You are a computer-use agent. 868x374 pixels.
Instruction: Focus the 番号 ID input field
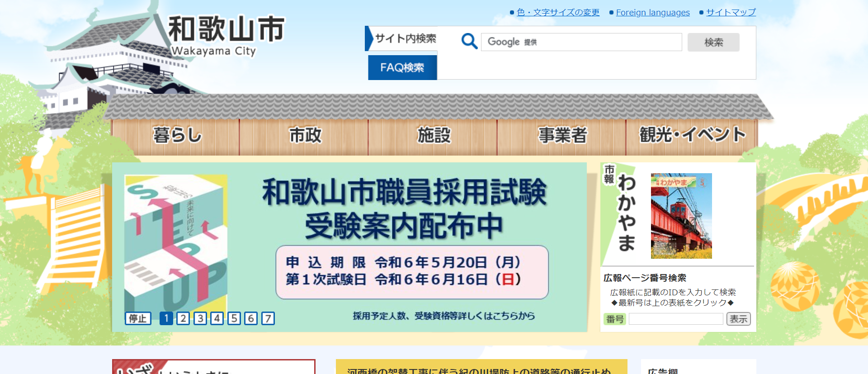coord(676,319)
